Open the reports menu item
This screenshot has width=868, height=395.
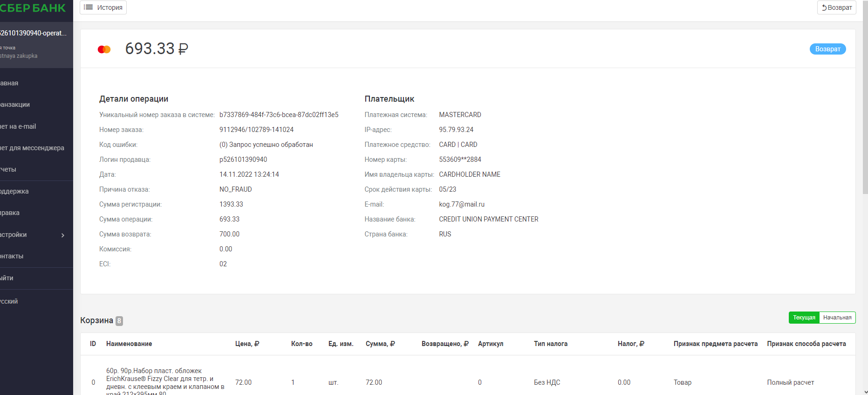pos(8,169)
